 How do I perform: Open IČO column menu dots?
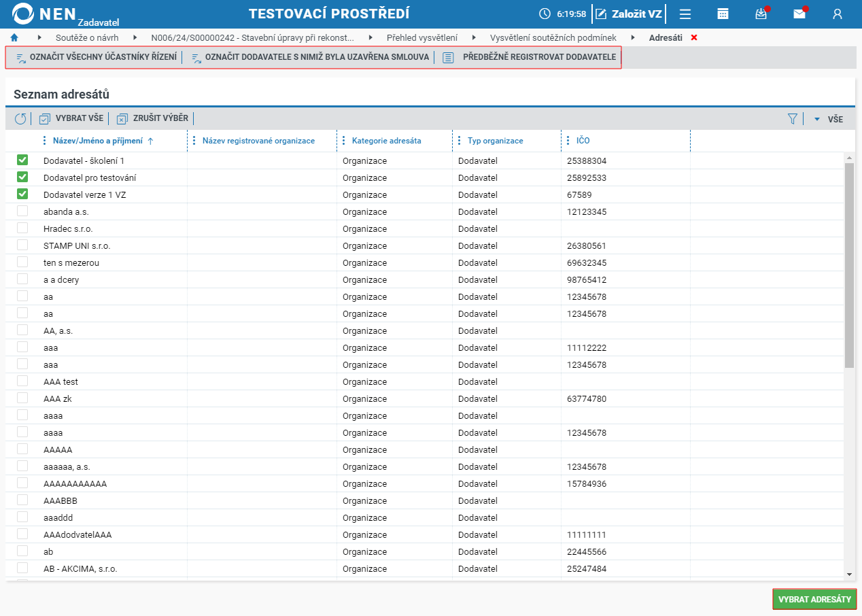pos(568,141)
